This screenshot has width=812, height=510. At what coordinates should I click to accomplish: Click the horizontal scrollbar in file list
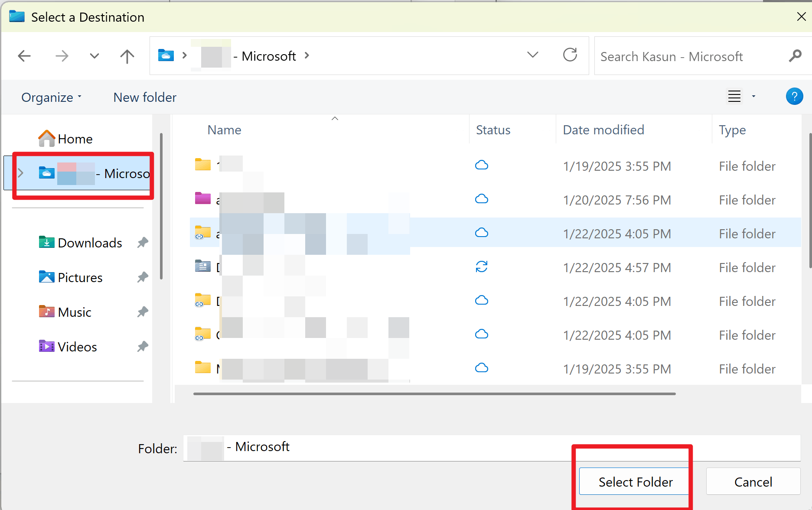pos(434,394)
